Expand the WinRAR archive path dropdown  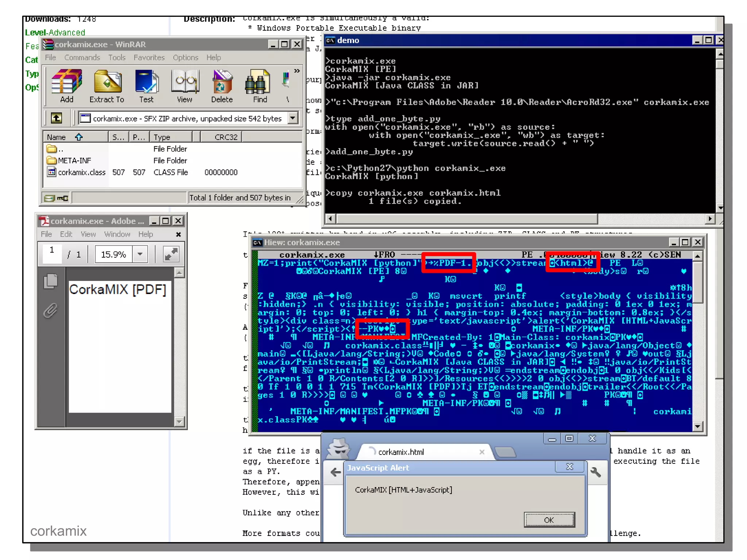293,118
